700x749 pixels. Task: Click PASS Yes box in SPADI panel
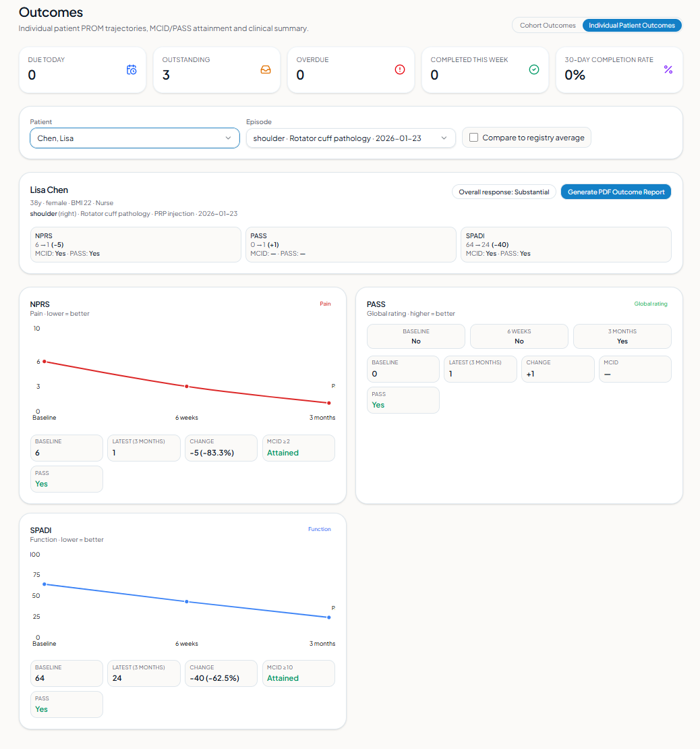tap(66, 704)
